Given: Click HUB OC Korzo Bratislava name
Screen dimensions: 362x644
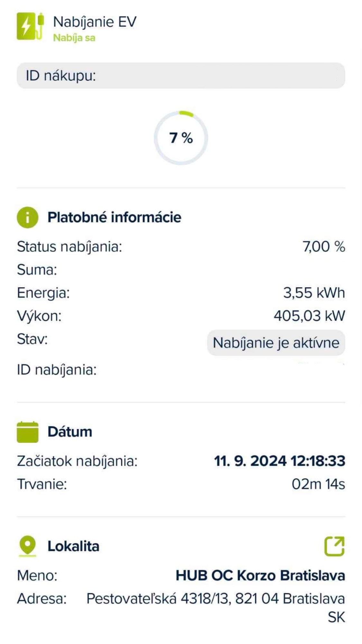Looking at the screenshot, I should coord(260,575).
